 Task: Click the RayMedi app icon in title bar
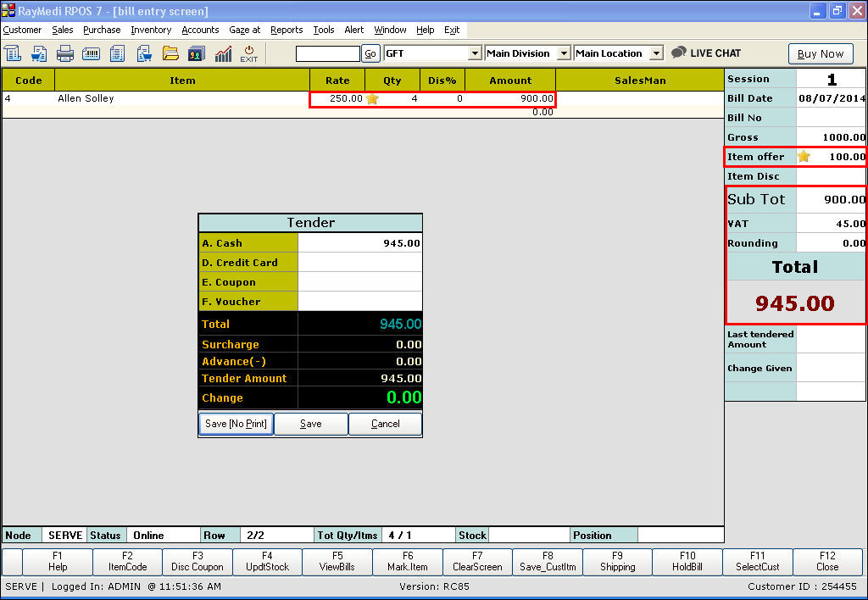[8, 10]
